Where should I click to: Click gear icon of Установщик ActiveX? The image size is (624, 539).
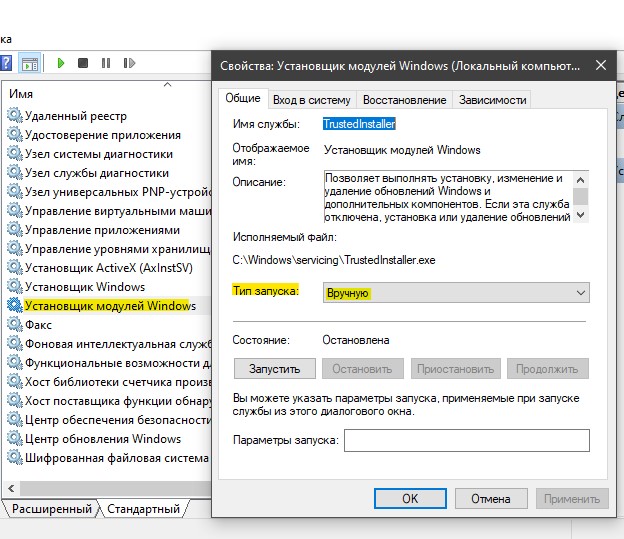coord(15,268)
